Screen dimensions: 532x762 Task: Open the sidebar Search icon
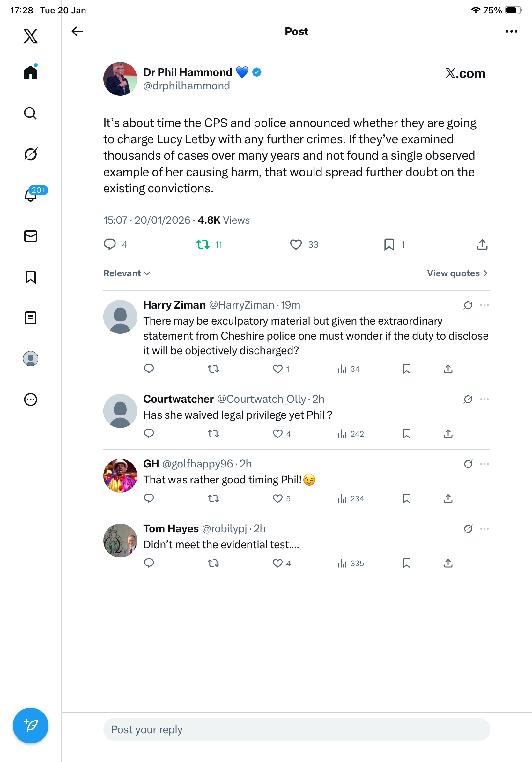(x=31, y=114)
